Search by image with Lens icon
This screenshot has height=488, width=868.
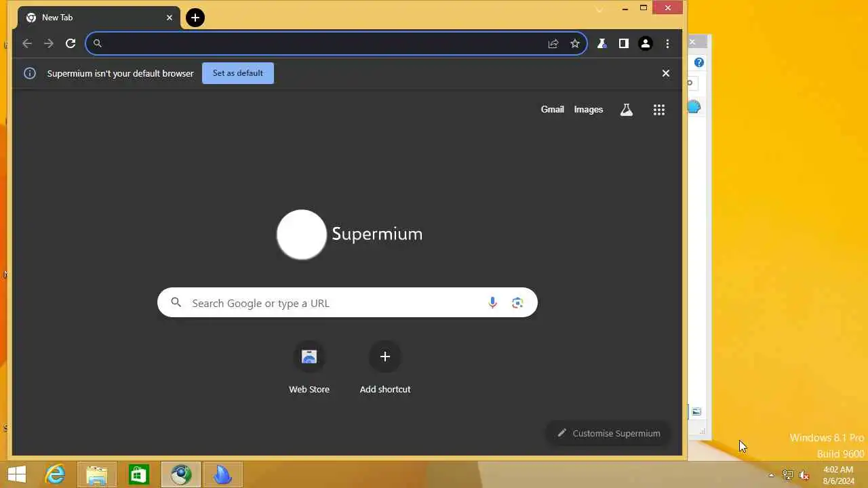point(517,303)
